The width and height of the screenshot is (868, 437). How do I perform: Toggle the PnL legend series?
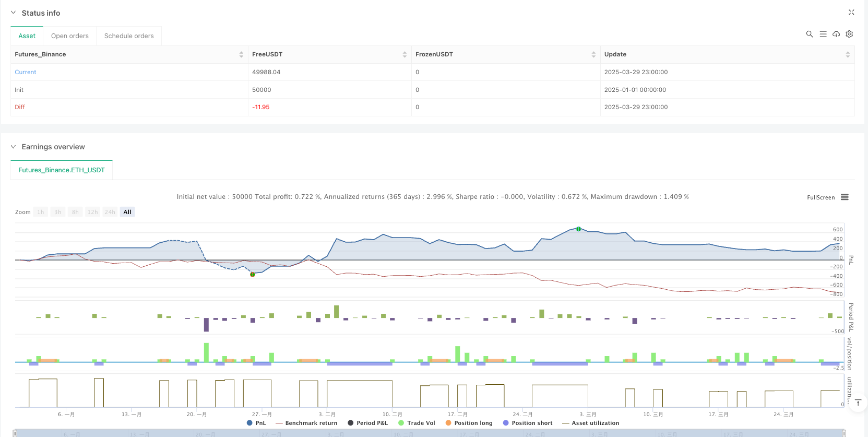click(256, 423)
